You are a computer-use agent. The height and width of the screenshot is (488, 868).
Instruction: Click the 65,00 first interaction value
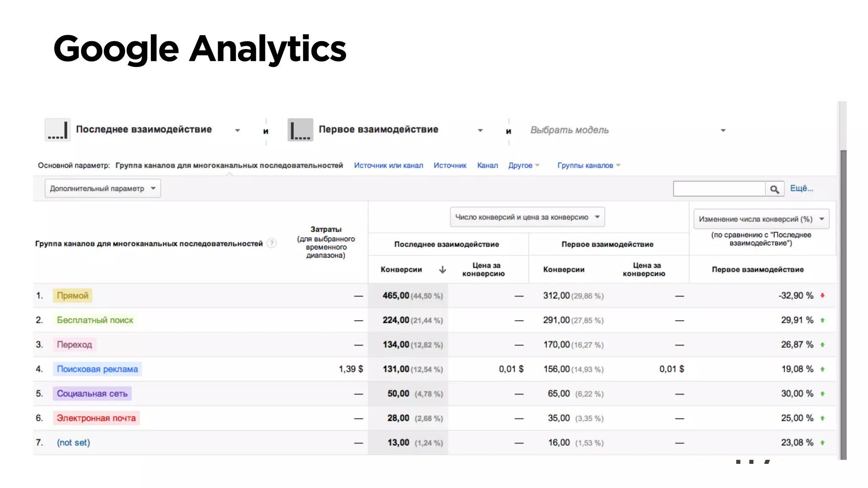point(559,394)
